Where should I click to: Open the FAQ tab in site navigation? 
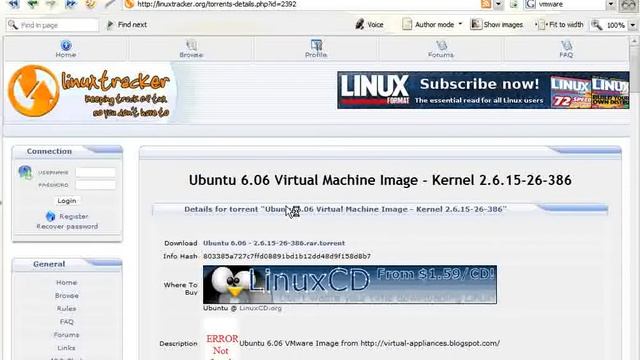(x=566, y=49)
